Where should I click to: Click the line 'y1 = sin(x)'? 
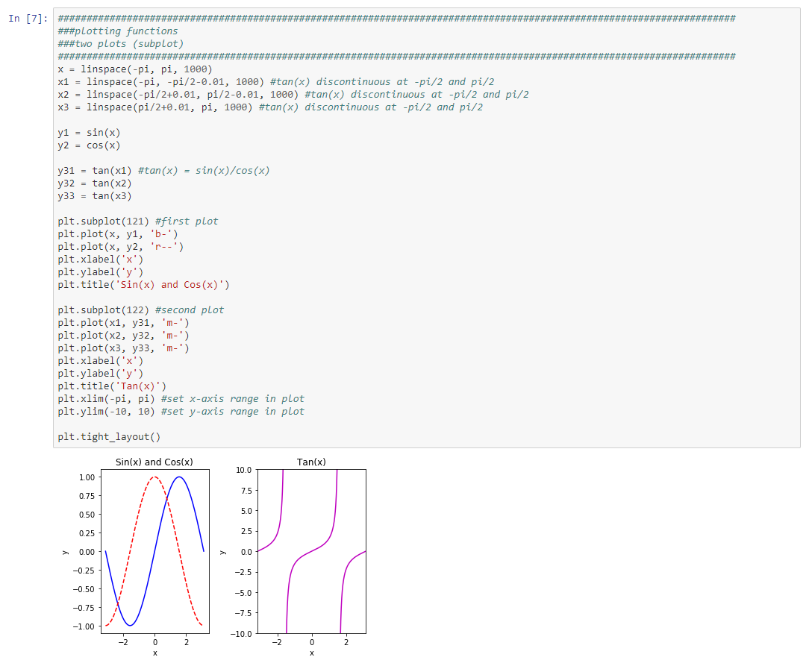[x=89, y=133]
